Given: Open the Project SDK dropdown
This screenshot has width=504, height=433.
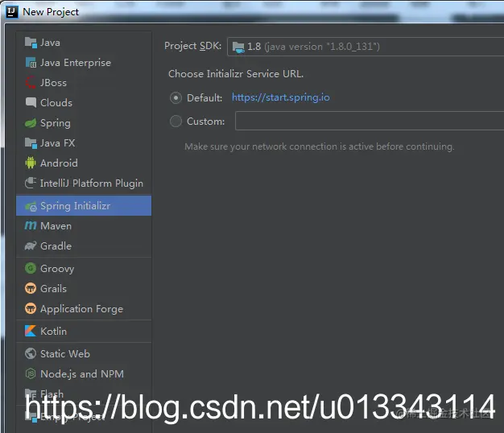Looking at the screenshot, I should pyautogui.click(x=366, y=47).
